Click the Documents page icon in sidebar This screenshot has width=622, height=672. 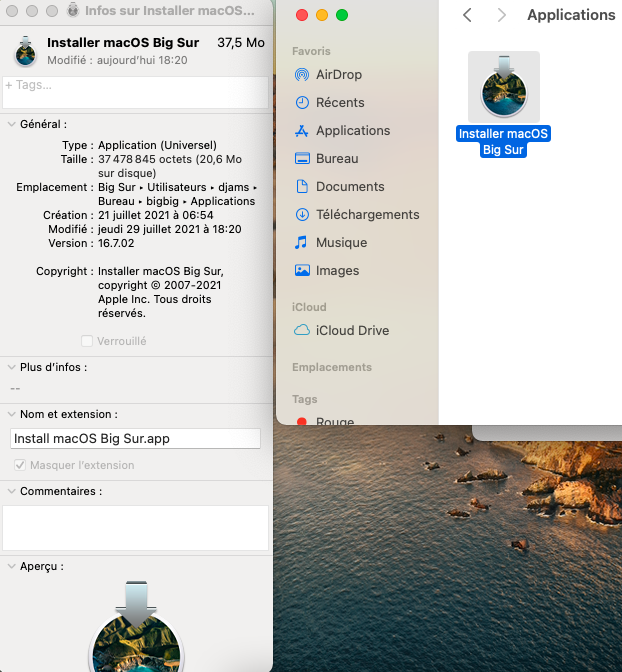point(302,186)
